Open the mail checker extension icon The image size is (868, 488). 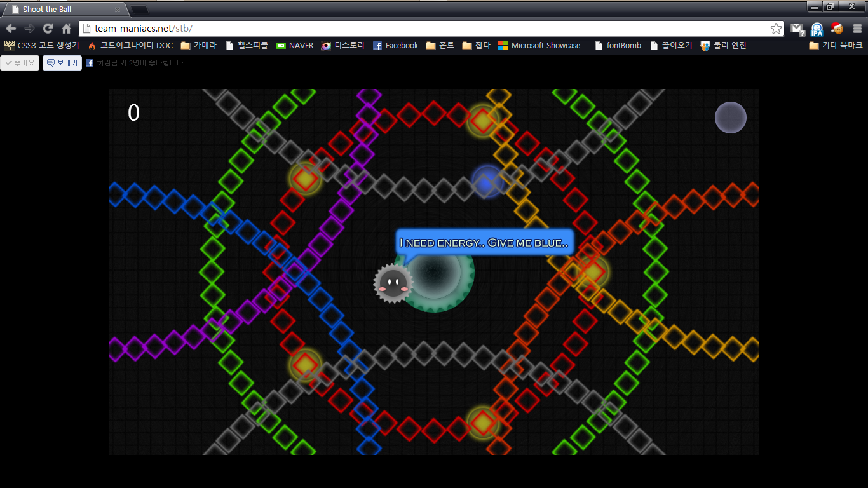(x=797, y=29)
